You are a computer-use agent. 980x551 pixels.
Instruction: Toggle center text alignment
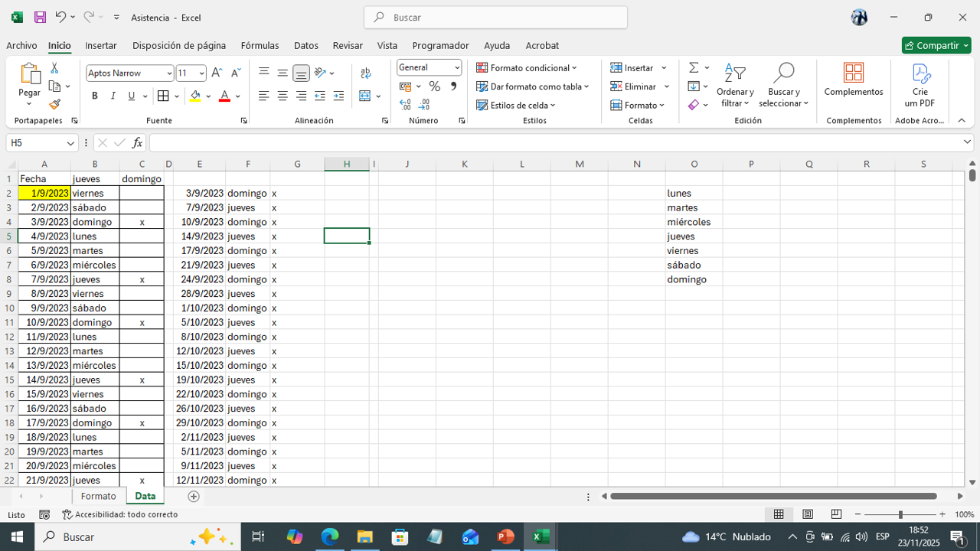click(283, 96)
